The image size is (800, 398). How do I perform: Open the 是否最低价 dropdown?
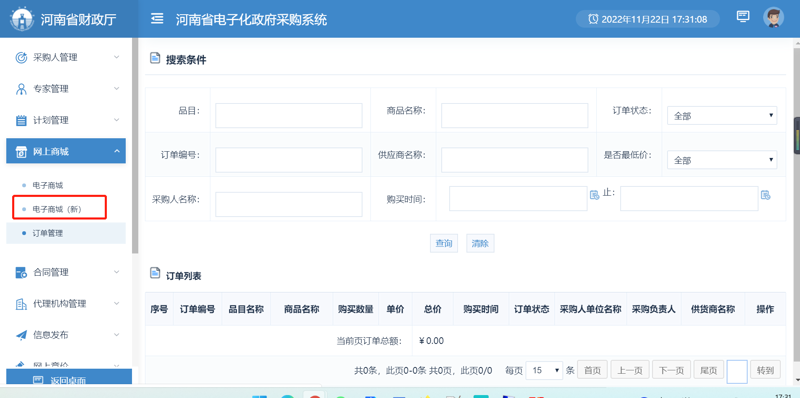pos(722,160)
